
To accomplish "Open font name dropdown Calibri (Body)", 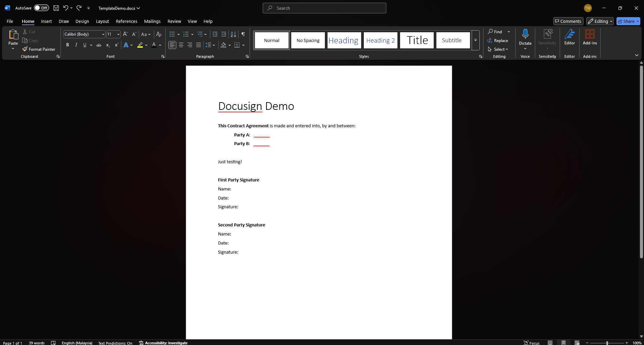I will (103, 34).
